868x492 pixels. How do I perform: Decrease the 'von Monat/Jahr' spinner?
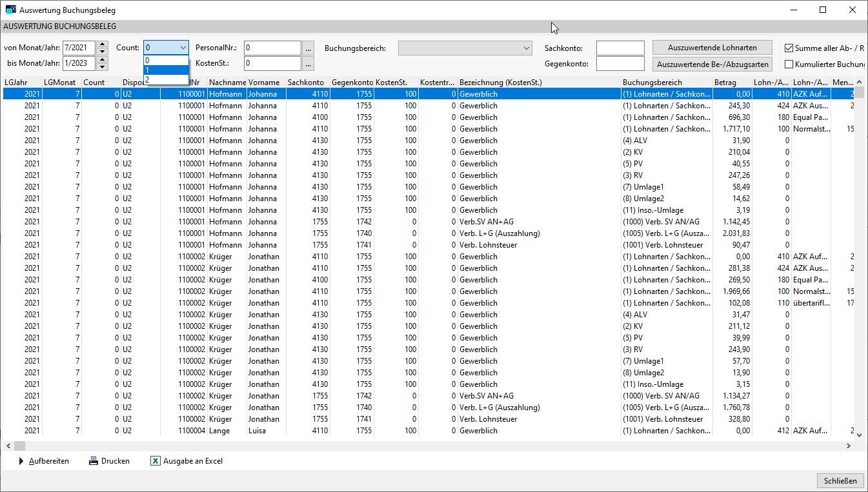pyautogui.click(x=102, y=52)
